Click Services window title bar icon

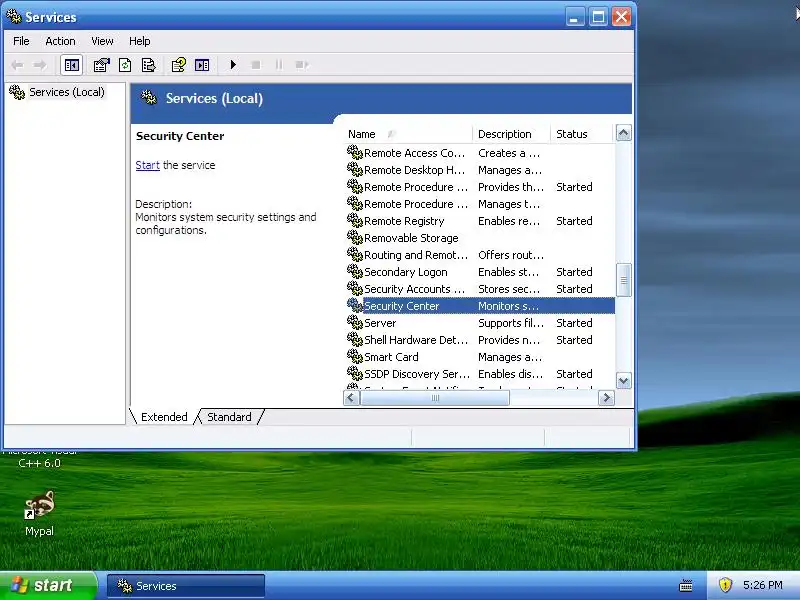click(14, 17)
